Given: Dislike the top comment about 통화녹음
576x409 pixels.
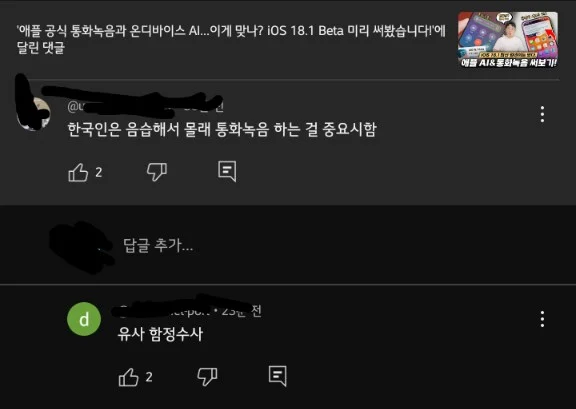Looking at the screenshot, I should coord(157,172).
